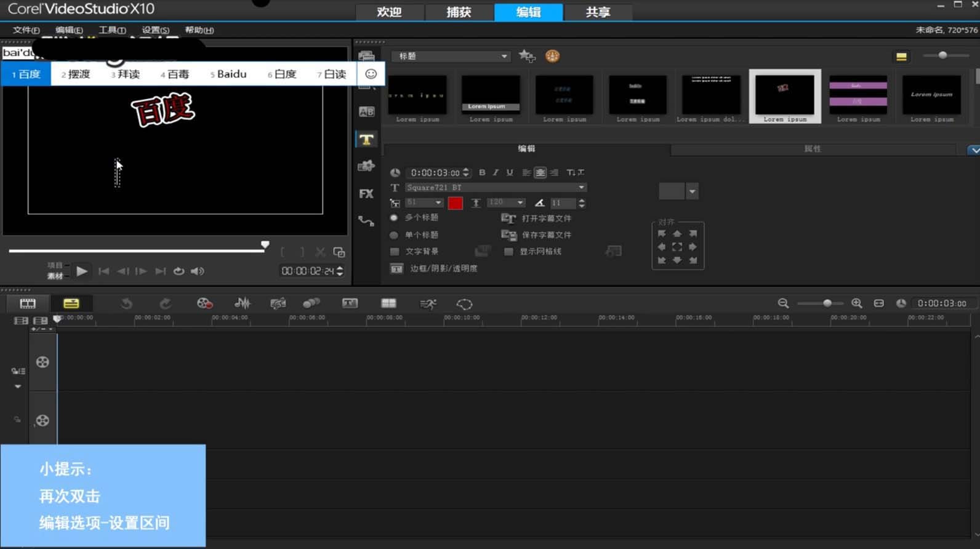The height and width of the screenshot is (549, 980).
Task: Adjust the system volume speaker icon
Action: 198,271
